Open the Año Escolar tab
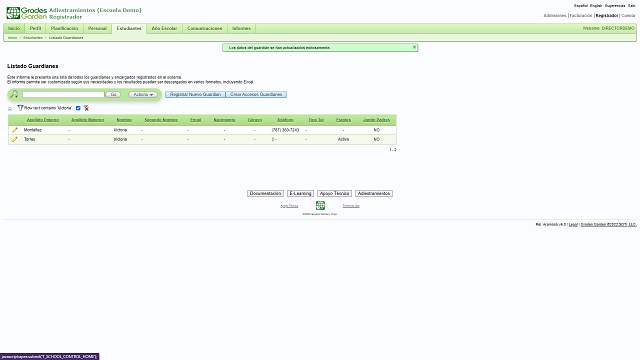The image size is (640, 360). (164, 28)
